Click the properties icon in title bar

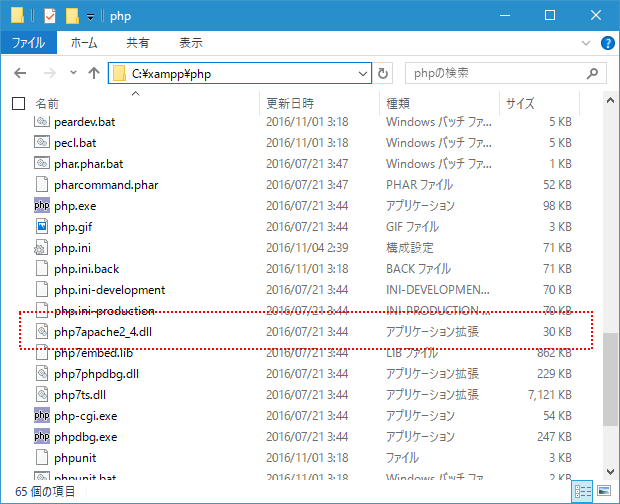pos(50,16)
